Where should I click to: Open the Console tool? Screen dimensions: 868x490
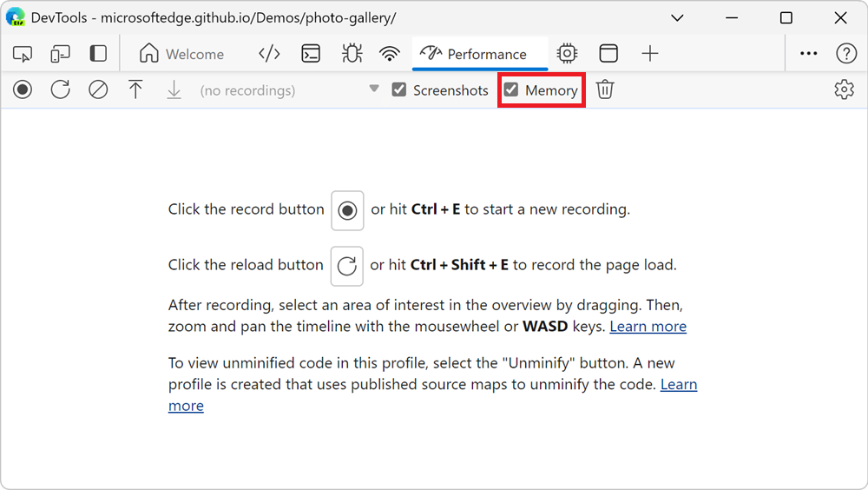pyautogui.click(x=311, y=54)
